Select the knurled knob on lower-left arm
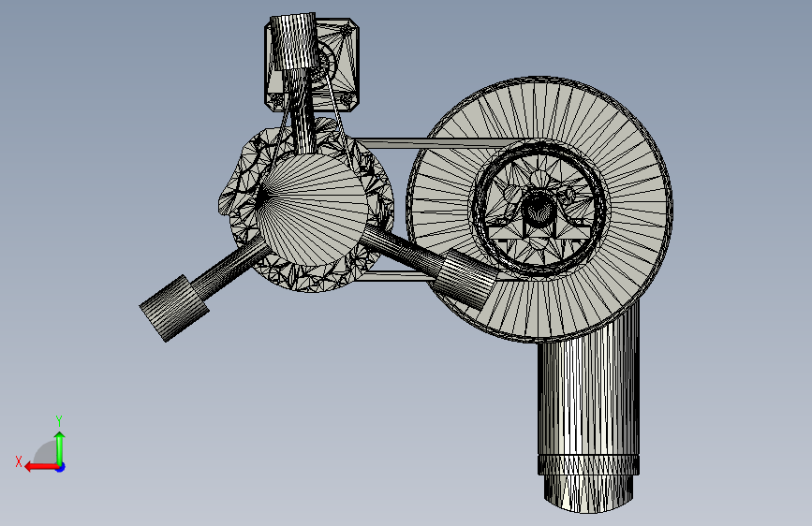 (174, 308)
